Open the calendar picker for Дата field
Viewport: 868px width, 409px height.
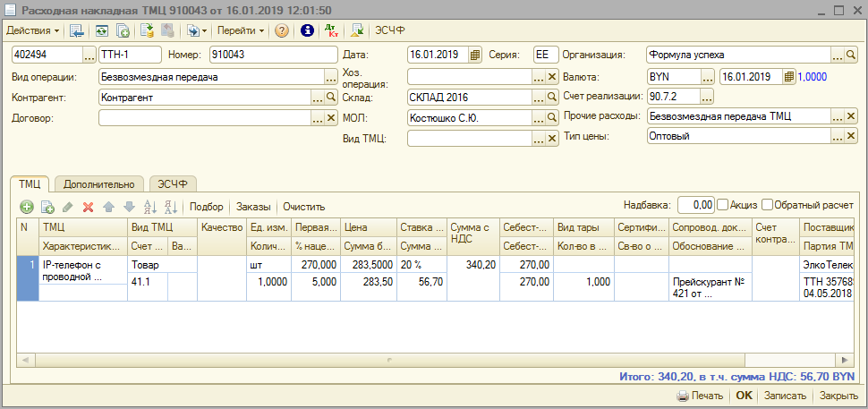475,55
